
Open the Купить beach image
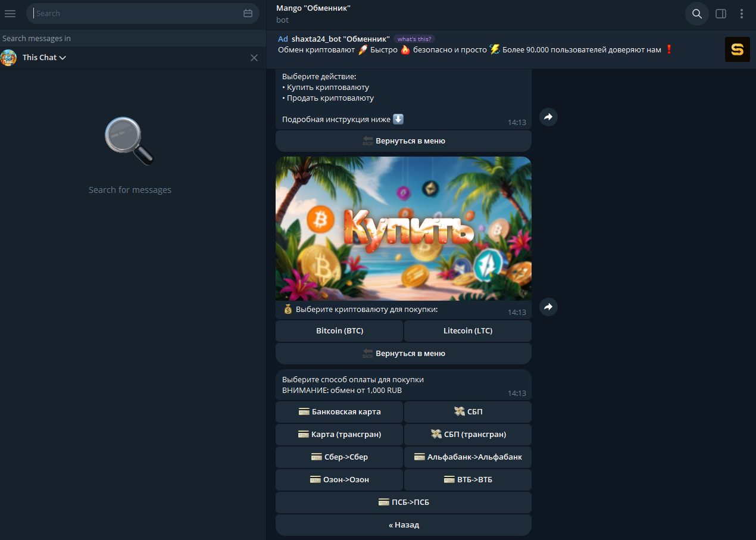pos(404,229)
